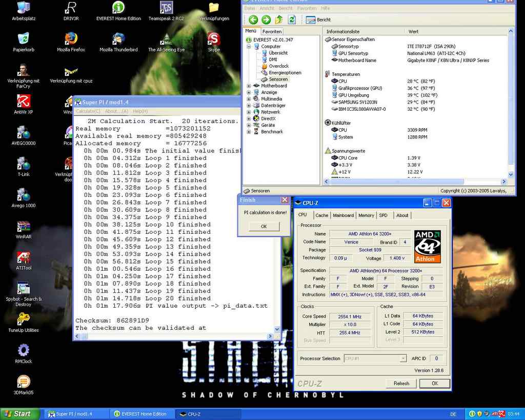Select The All-Seeing Eye desktop icon
The height and width of the screenshot is (420, 525).
click(x=167, y=42)
